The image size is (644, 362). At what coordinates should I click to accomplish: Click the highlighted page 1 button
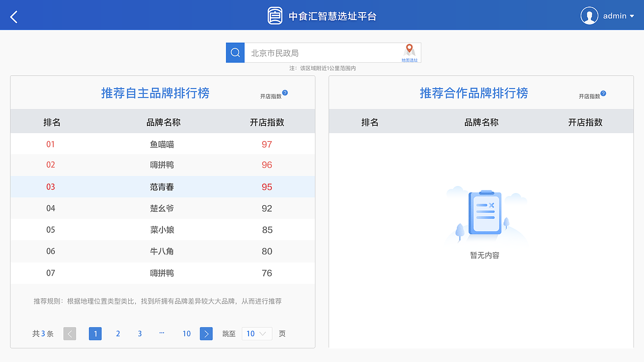click(x=95, y=333)
